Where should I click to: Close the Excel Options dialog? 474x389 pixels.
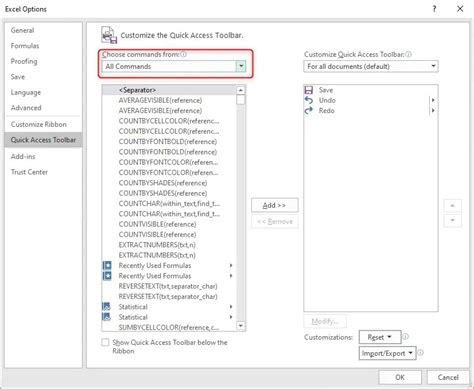[460, 9]
